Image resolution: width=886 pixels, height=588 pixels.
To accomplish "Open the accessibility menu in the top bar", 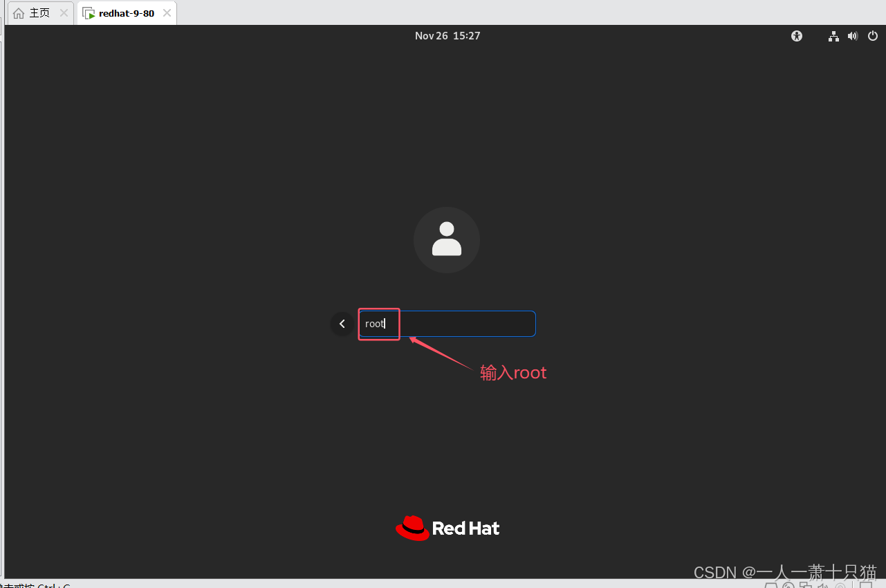I will (x=796, y=35).
